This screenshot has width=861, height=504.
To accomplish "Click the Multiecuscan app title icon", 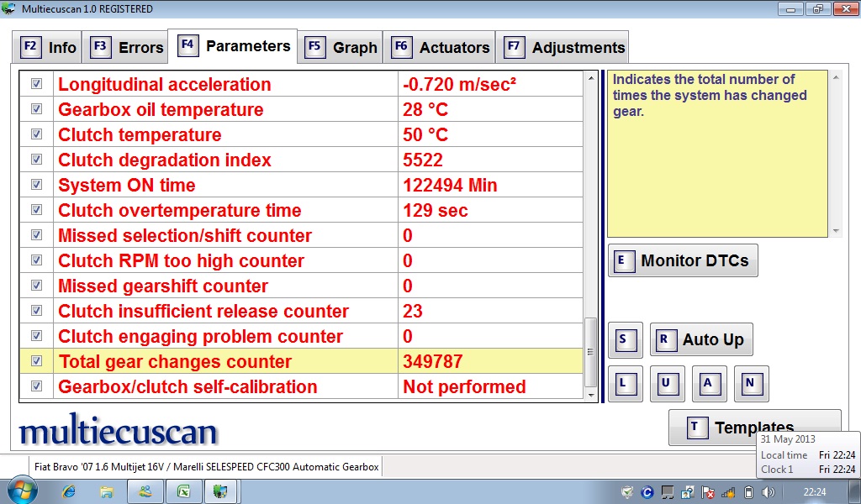I will point(8,8).
